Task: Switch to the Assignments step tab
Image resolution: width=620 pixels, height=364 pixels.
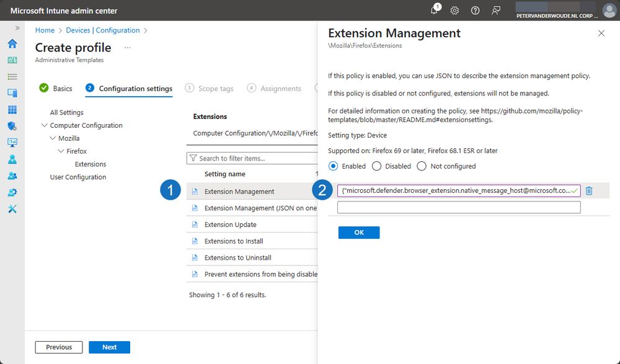Action: (x=273, y=88)
